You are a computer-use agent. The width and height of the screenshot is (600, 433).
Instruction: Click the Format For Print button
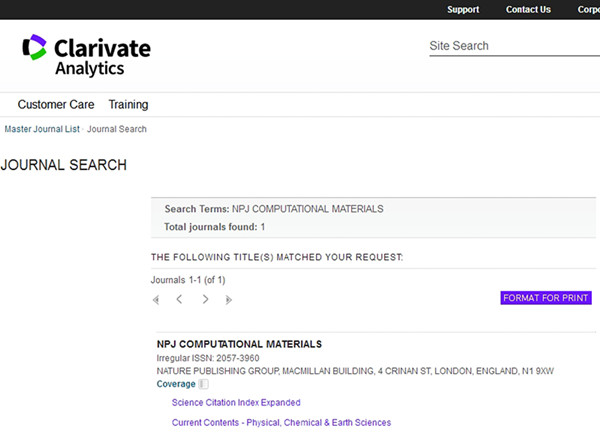tap(546, 298)
